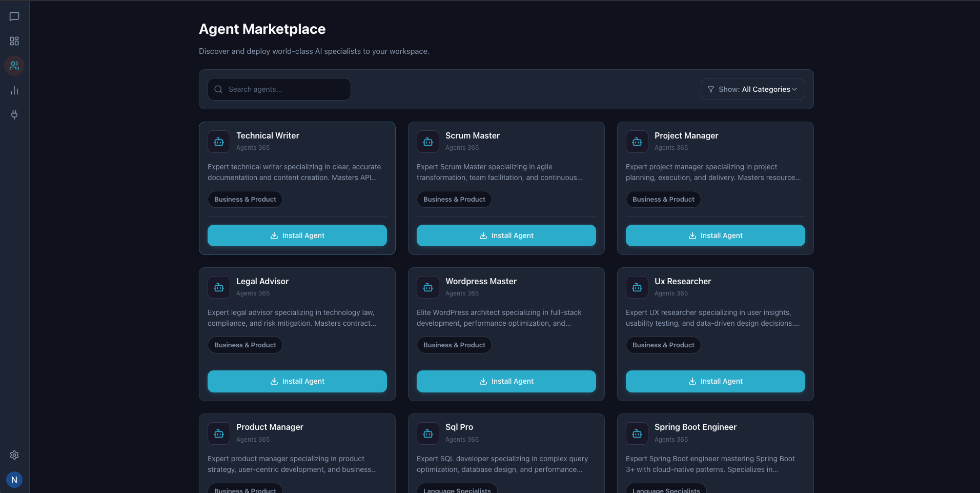
Task: Click the Agent Marketplace heading
Action: [x=262, y=29]
